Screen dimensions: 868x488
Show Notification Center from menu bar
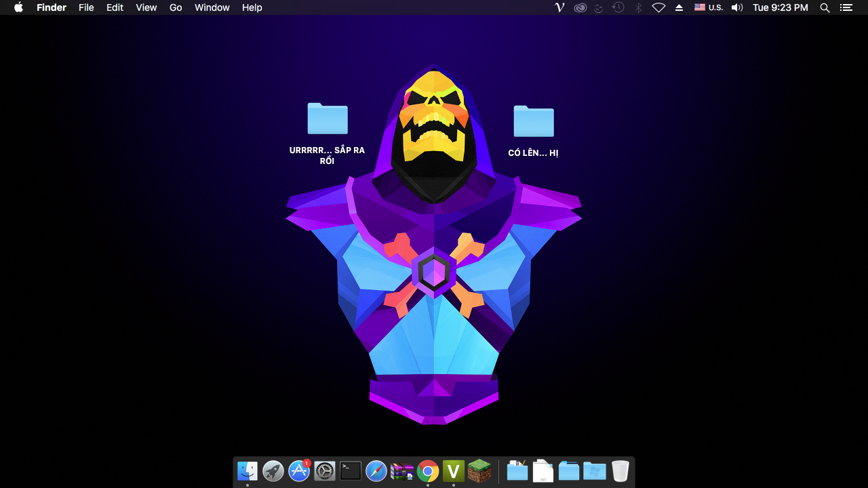846,7
